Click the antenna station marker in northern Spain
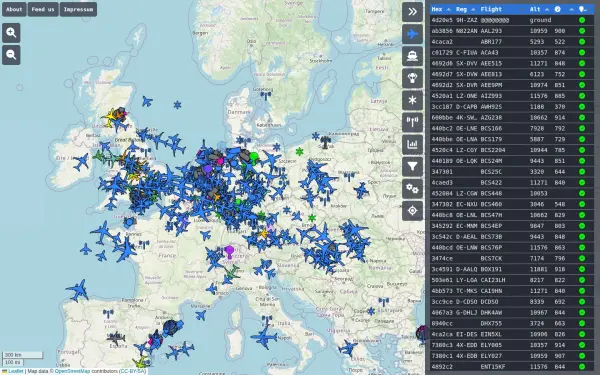The height and width of the screenshot is (375, 600). 108,314
